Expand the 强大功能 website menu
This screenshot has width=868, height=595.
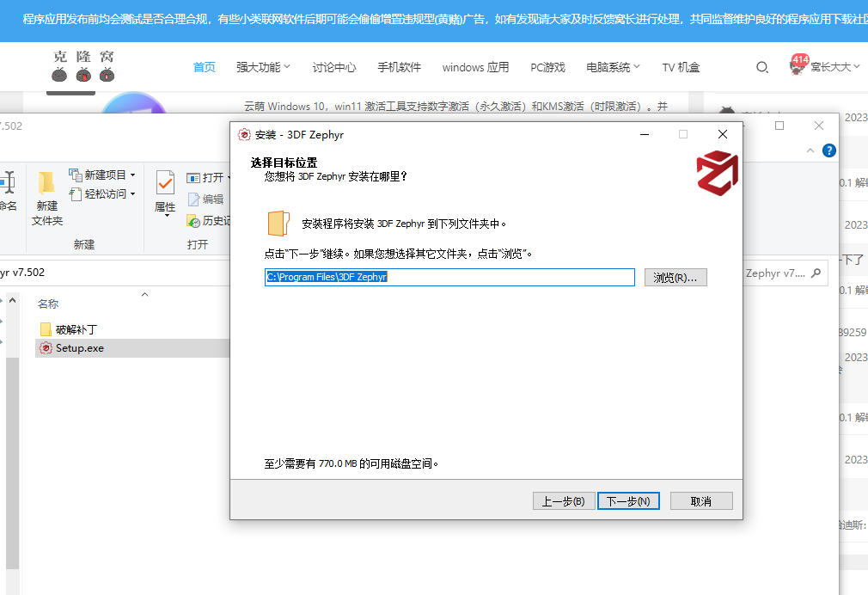[263, 67]
